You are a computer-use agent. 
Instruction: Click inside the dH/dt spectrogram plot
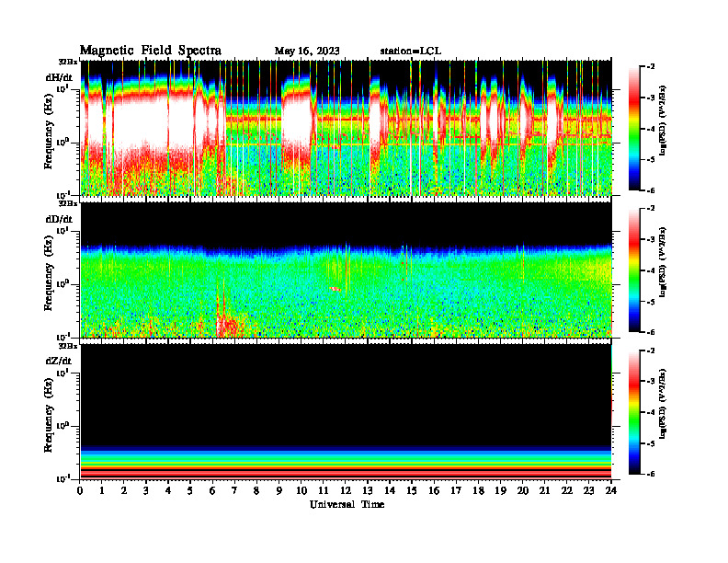(x=346, y=128)
